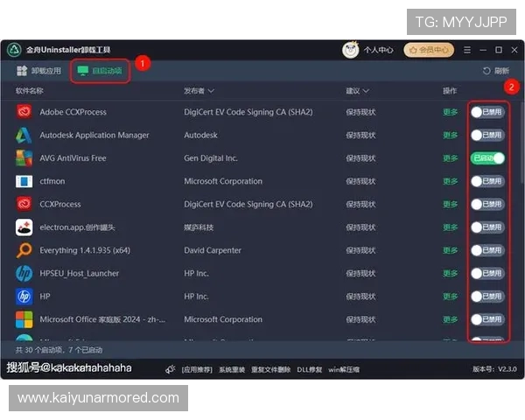Click the Autodesk Application Manager icon
This screenshot has height=420, width=525.
(x=24, y=135)
